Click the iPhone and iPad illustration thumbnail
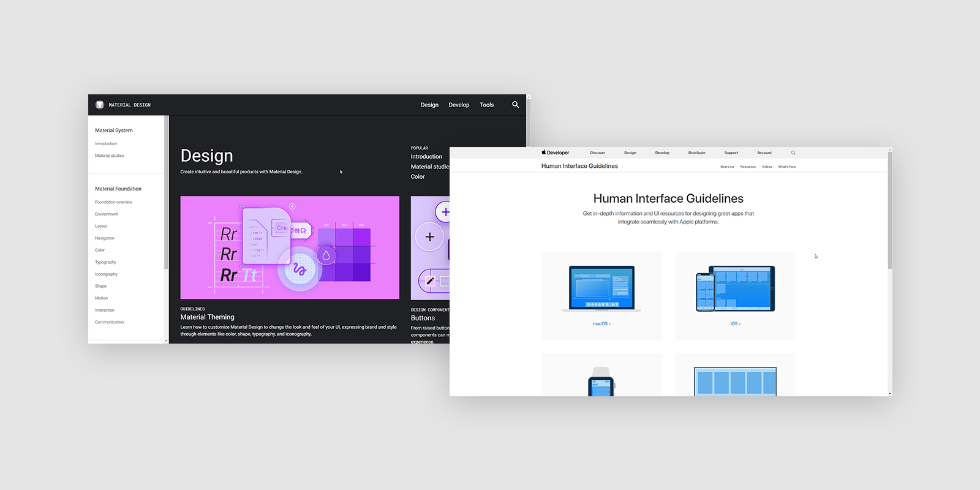 pyautogui.click(x=736, y=288)
